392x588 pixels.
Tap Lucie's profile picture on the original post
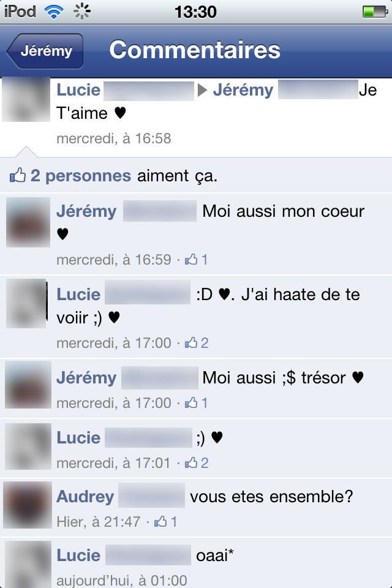26,99
